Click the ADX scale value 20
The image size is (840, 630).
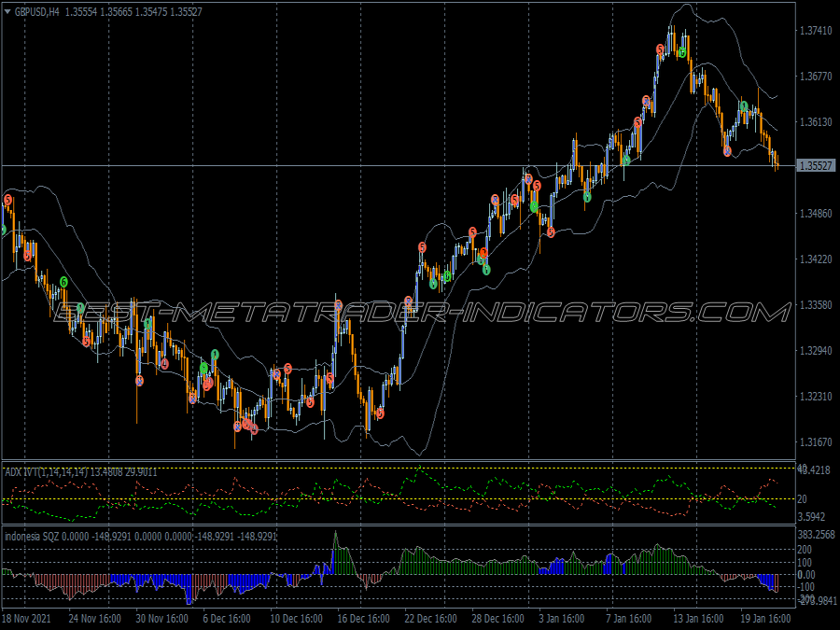point(803,499)
